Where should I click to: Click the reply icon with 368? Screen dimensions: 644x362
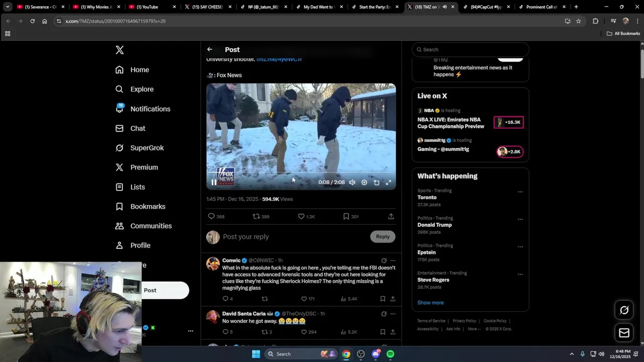pos(211,216)
